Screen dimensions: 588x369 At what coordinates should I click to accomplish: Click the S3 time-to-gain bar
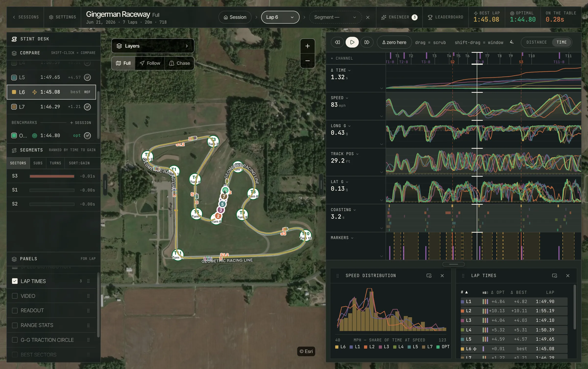tap(52, 176)
